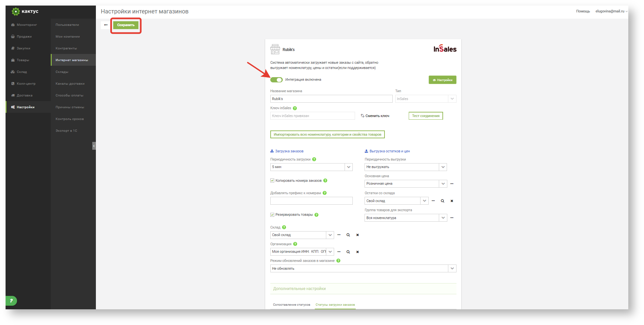Click the Сменить ключ link
644x325 pixels.
coord(375,116)
